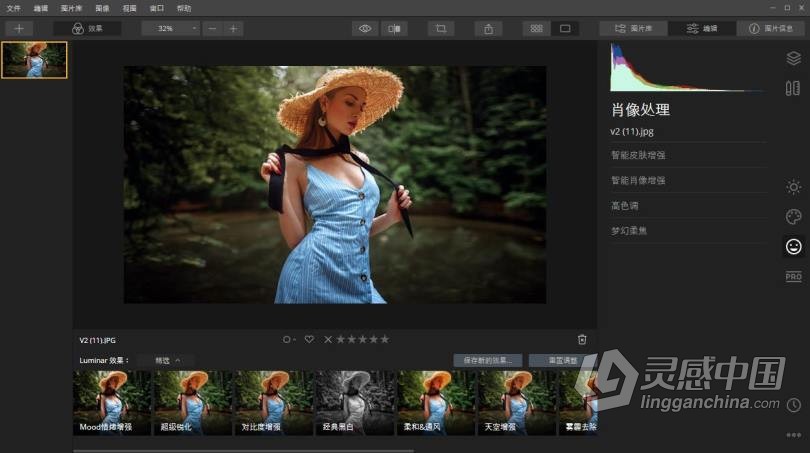810x453 pixels.
Task: Click the histogram display
Action: (687, 67)
